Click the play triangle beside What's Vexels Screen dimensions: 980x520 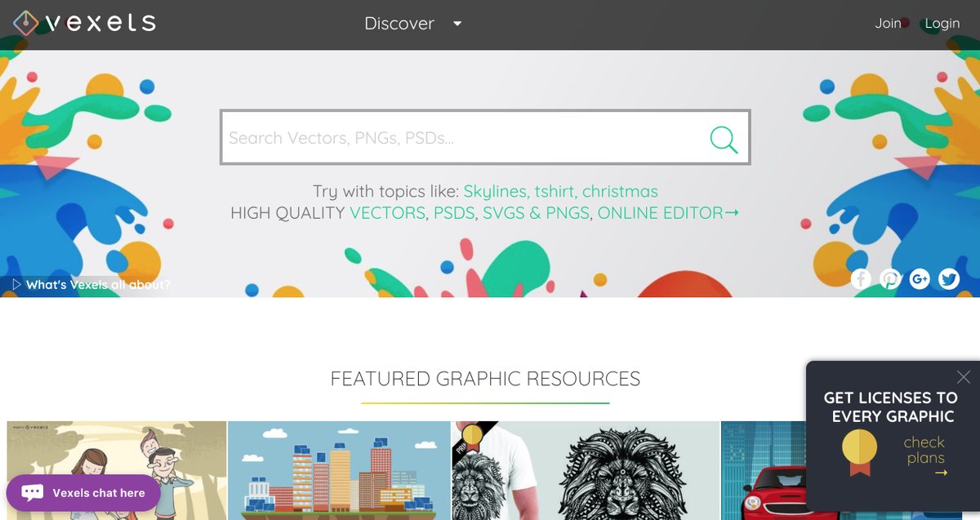coord(16,285)
